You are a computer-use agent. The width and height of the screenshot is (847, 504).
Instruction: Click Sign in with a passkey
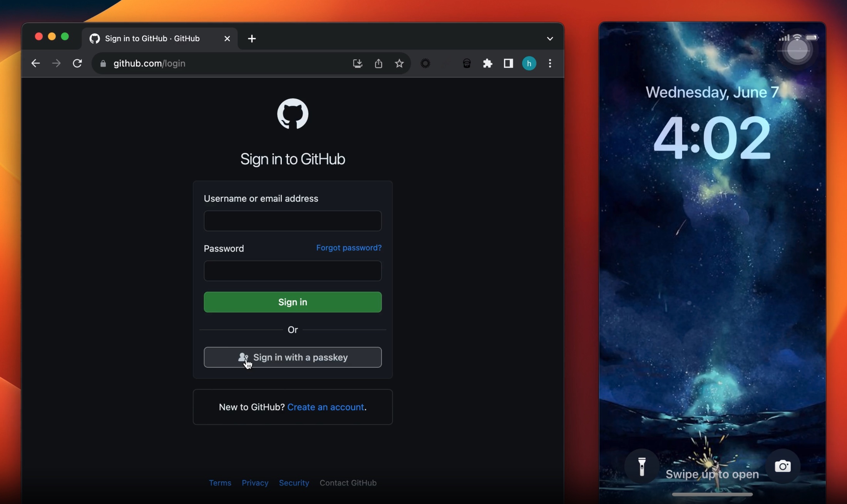tap(293, 357)
